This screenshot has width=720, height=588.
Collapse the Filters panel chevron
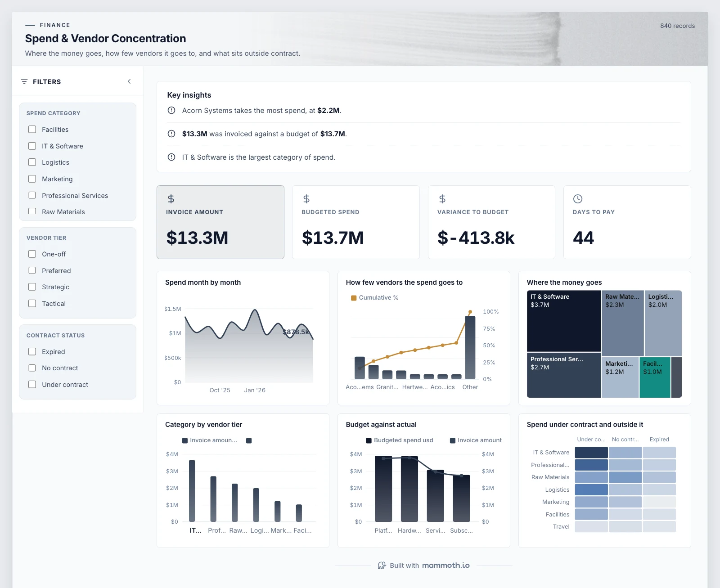click(x=129, y=81)
